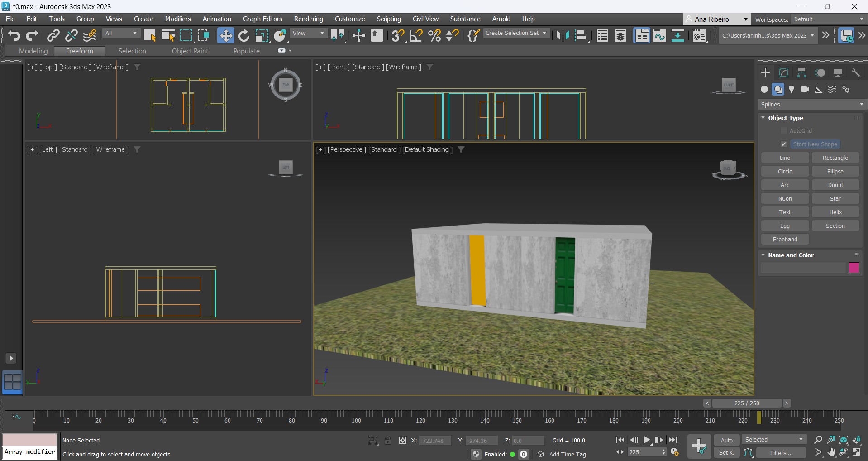The image size is (868, 461).
Task: Open the Modify panel tab icon
Action: 783,73
